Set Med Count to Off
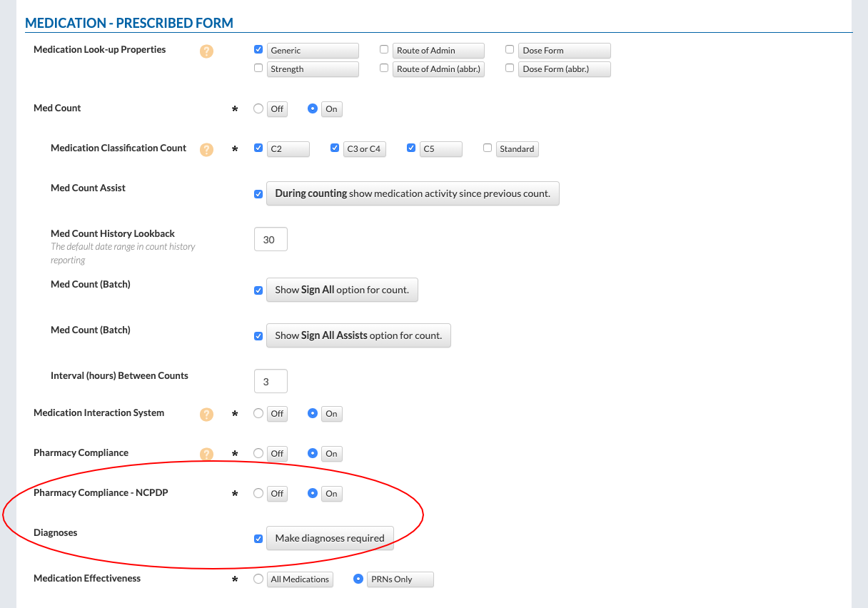The width and height of the screenshot is (868, 608). tap(258, 108)
